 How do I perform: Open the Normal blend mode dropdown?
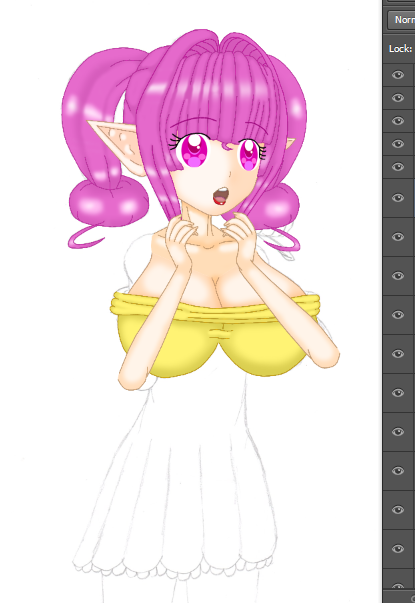click(402, 19)
